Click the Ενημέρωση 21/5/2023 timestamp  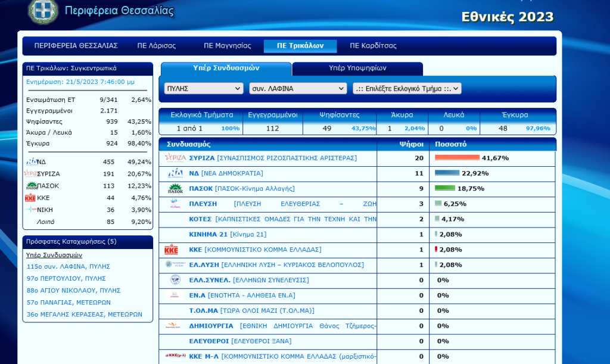click(x=80, y=82)
